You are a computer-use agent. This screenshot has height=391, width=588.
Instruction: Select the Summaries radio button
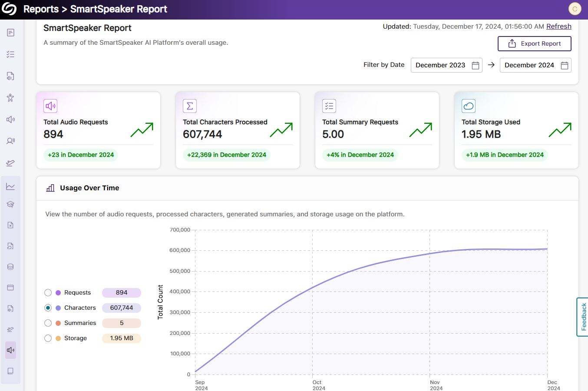(48, 323)
